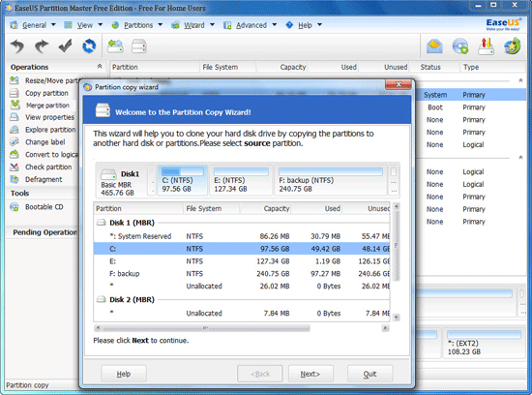Open the newsletter envelope icon
Viewport: 532px width, 395px height.
[434, 46]
